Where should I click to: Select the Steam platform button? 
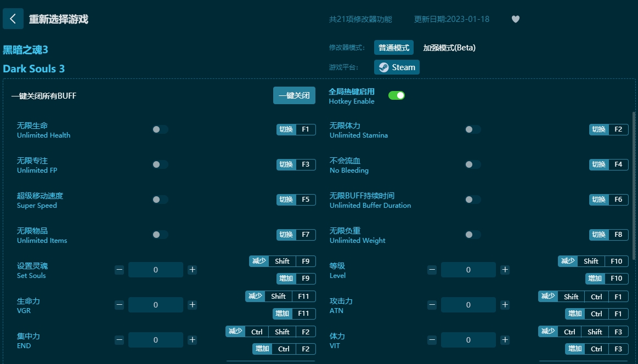click(x=397, y=67)
